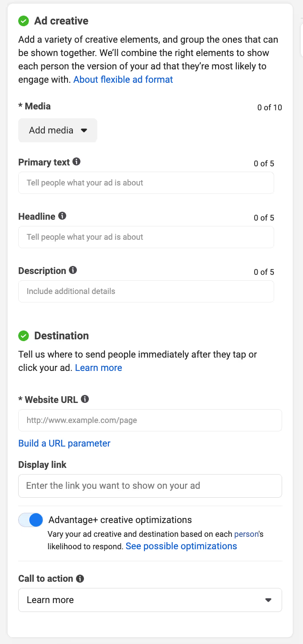Focus the Primary text input field
Image resolution: width=303 pixels, height=644 pixels.
pos(146,183)
